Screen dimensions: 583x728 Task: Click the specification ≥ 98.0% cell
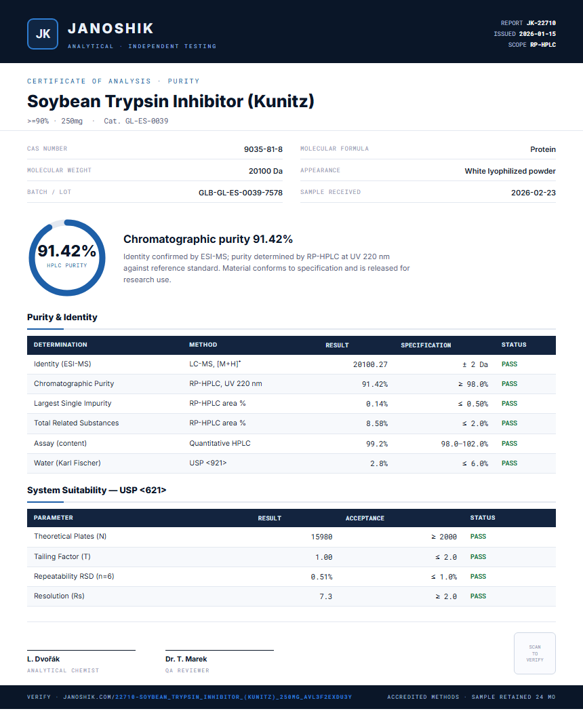pyautogui.click(x=473, y=384)
